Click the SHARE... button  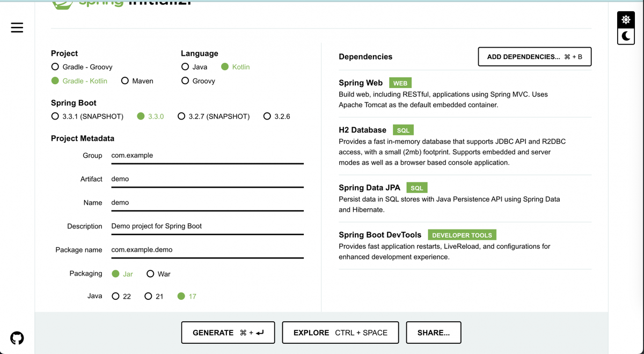point(434,333)
